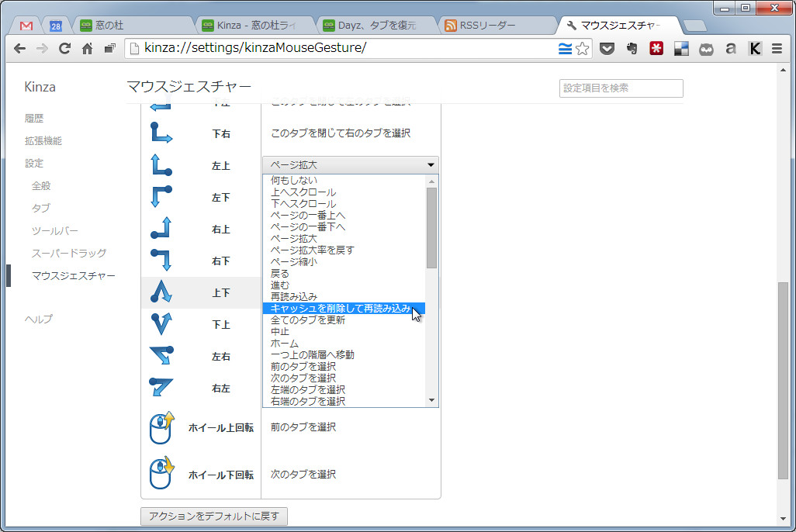The width and height of the screenshot is (796, 532).
Task: Open the action for 下右 gesture
Action: point(340,133)
